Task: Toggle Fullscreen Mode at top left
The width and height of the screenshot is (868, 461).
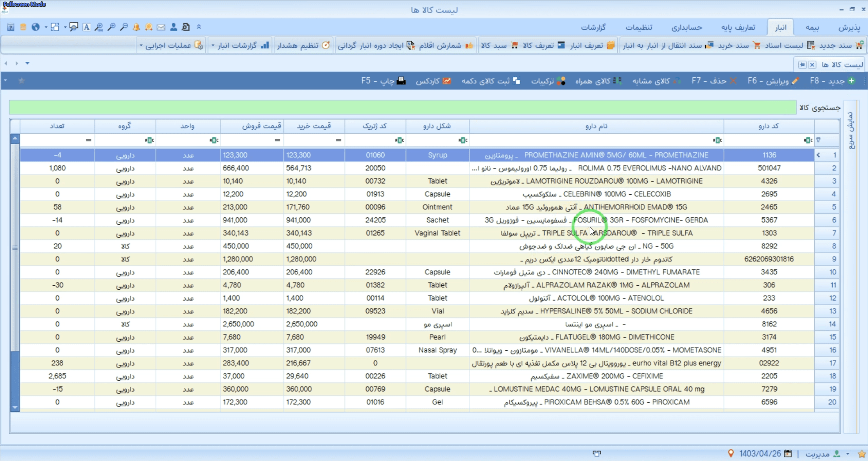Action: pos(23,4)
